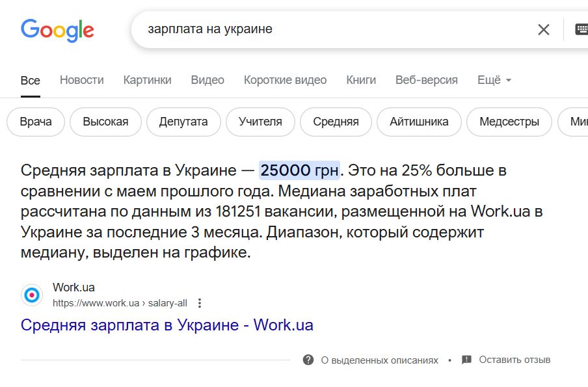Viewport: 588px width, 387px height.
Task: Select the Короткие видео tab
Action: point(285,80)
